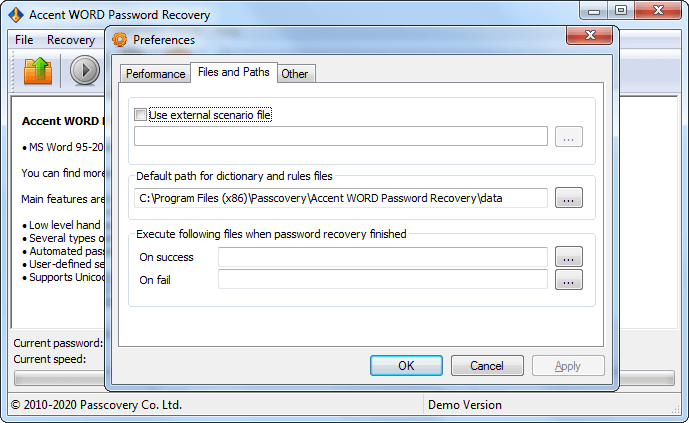Minimize the Accent WORD Password Recovery window

[594, 11]
